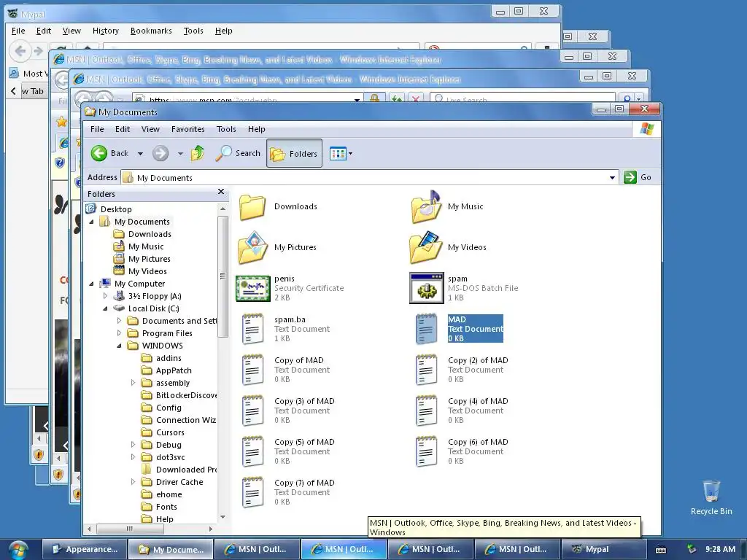This screenshot has width=747, height=560.
Task: Click the Start button on taskbar
Action: tap(18, 550)
